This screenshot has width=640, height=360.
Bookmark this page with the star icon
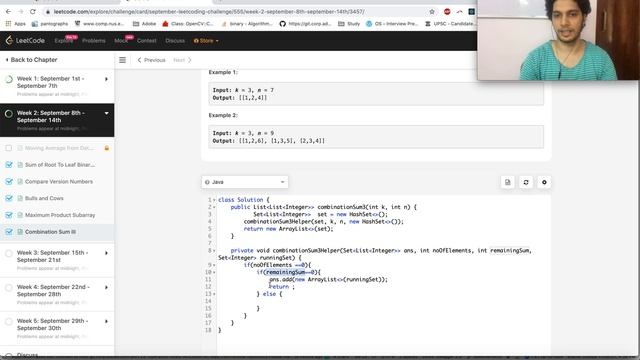pyautogui.click(x=432, y=12)
